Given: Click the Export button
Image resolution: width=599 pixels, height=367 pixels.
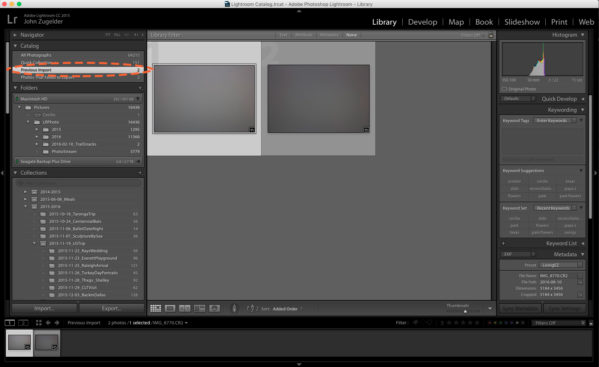Looking at the screenshot, I should pos(111,308).
